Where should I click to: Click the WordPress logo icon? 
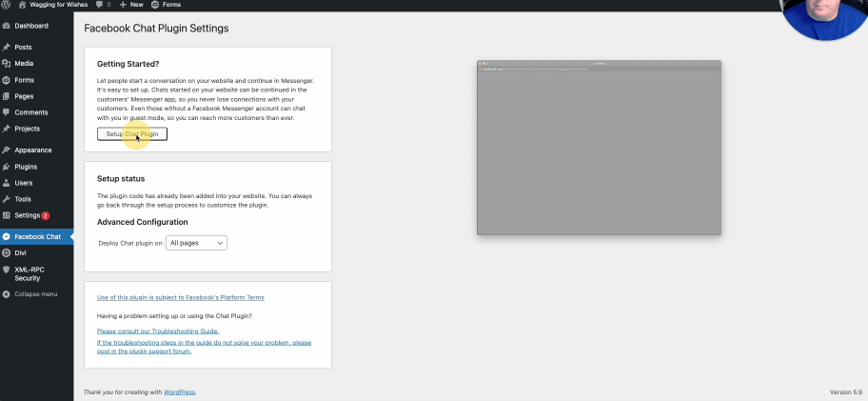[6, 5]
